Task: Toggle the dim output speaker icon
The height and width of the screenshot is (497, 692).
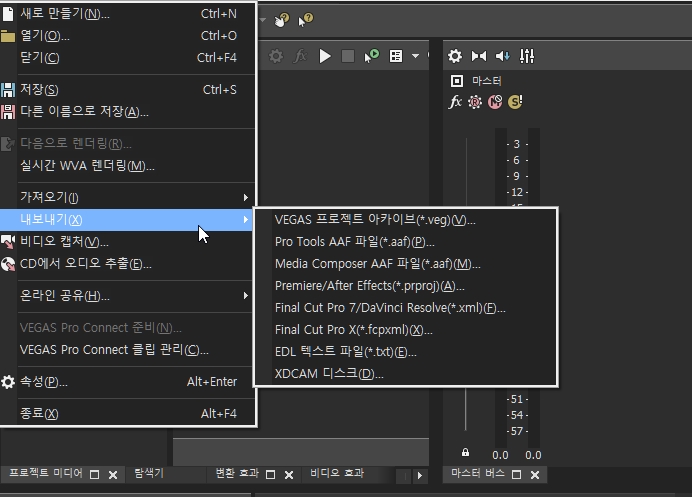Action: point(503,56)
